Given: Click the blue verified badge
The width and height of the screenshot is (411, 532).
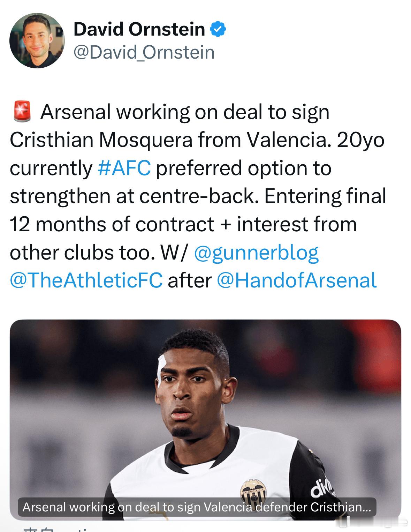Looking at the screenshot, I should tap(218, 29).
